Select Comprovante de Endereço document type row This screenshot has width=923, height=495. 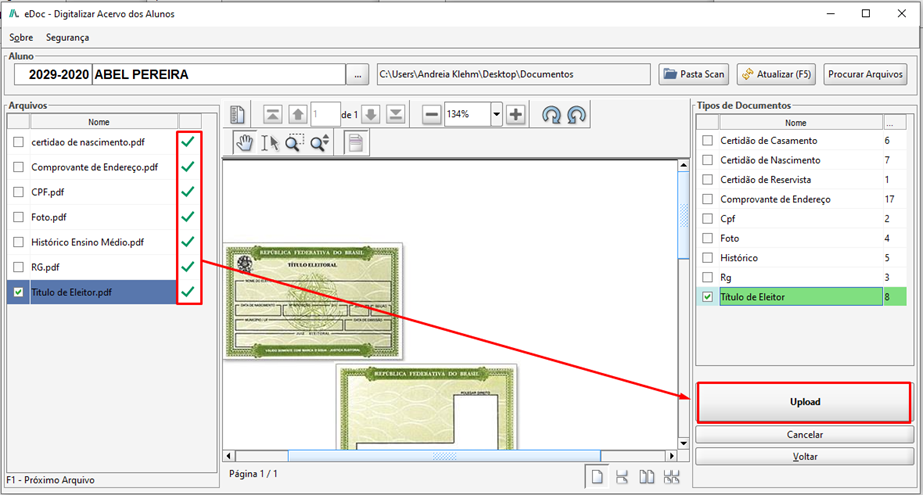[801, 199]
